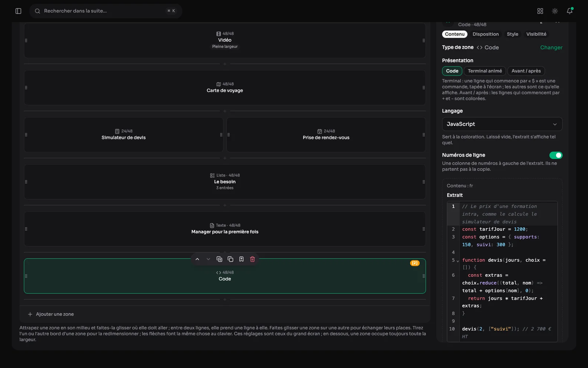This screenshot has width=588, height=368.
Task: Switch theme with the sun icon
Action: pos(555,11)
